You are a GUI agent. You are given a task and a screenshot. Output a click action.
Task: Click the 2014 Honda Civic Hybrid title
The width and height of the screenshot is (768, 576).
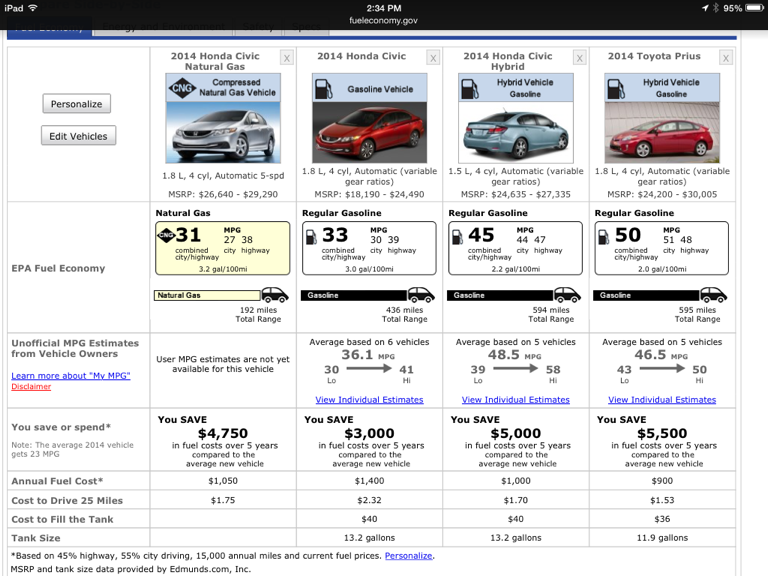tap(508, 61)
